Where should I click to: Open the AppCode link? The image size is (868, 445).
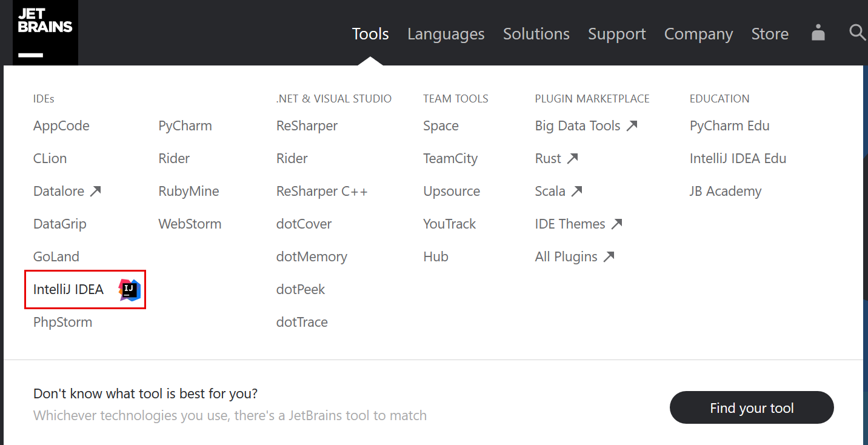point(61,126)
